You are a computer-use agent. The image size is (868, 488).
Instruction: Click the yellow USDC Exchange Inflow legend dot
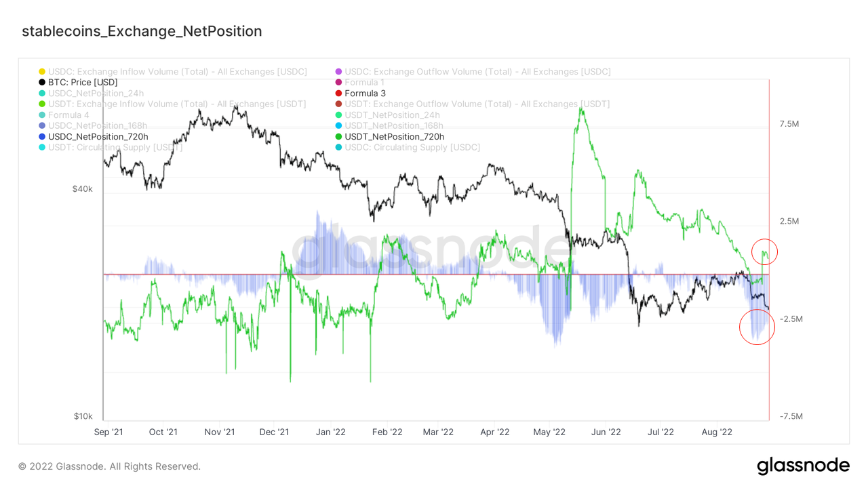pos(42,72)
